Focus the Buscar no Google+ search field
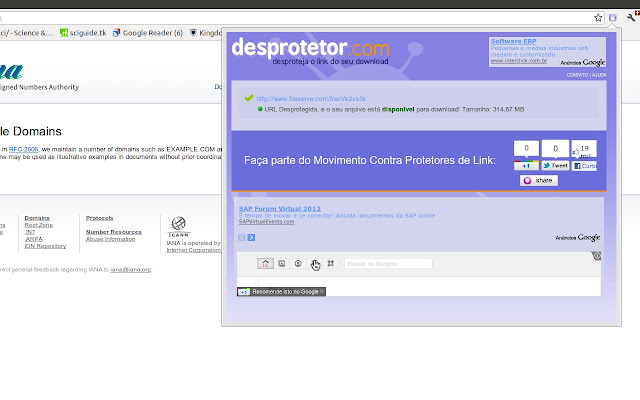The width and height of the screenshot is (640, 400). point(388,264)
